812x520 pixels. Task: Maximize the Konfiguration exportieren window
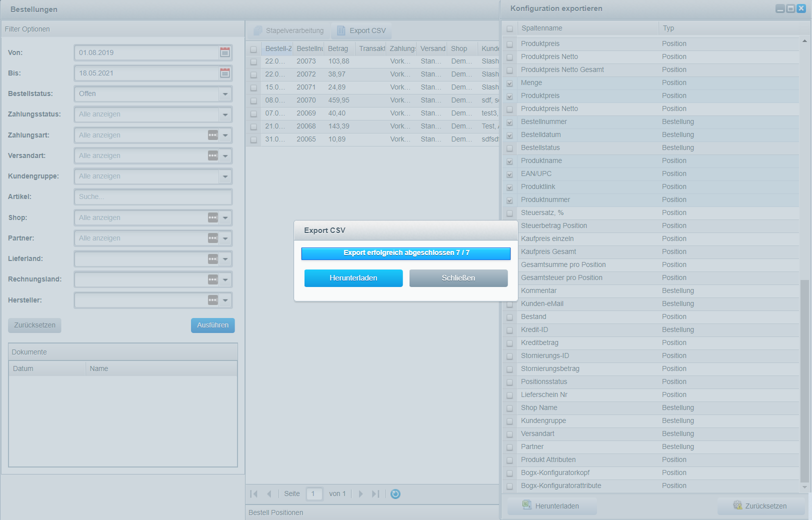(x=790, y=8)
